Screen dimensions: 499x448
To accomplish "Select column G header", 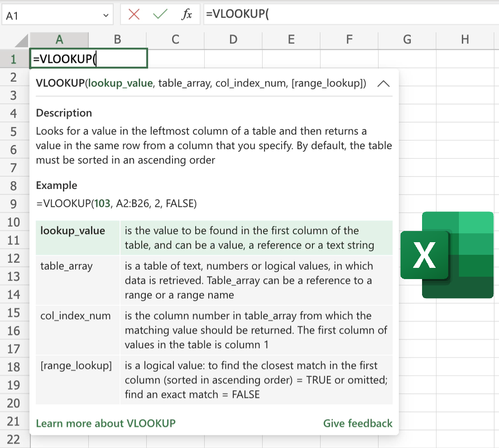I will (407, 40).
